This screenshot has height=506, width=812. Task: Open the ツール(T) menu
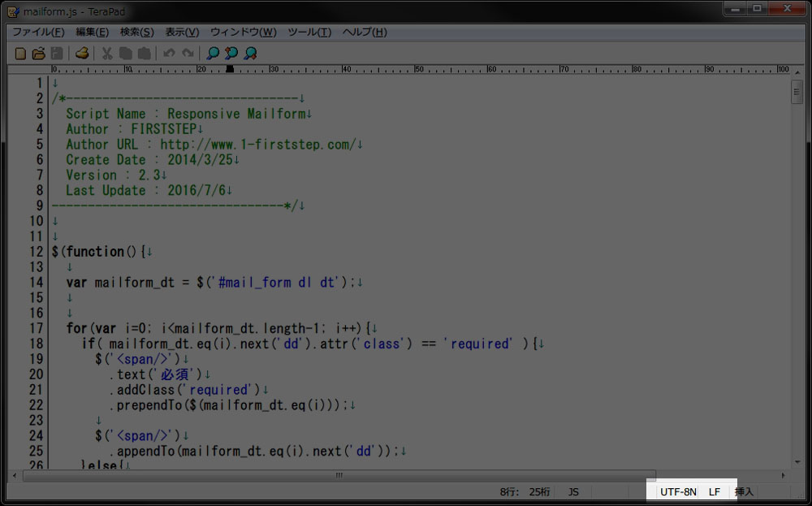tap(309, 32)
